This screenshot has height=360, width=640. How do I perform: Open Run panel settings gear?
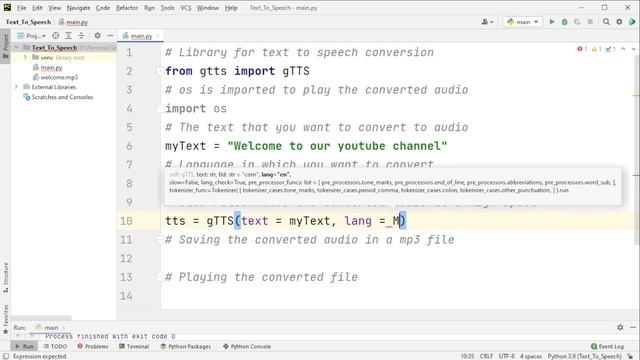[x=620, y=327]
